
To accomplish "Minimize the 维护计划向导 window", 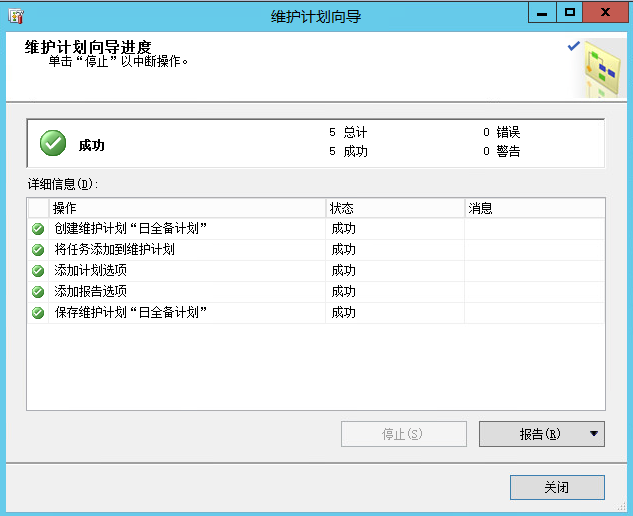I will click(x=541, y=12).
